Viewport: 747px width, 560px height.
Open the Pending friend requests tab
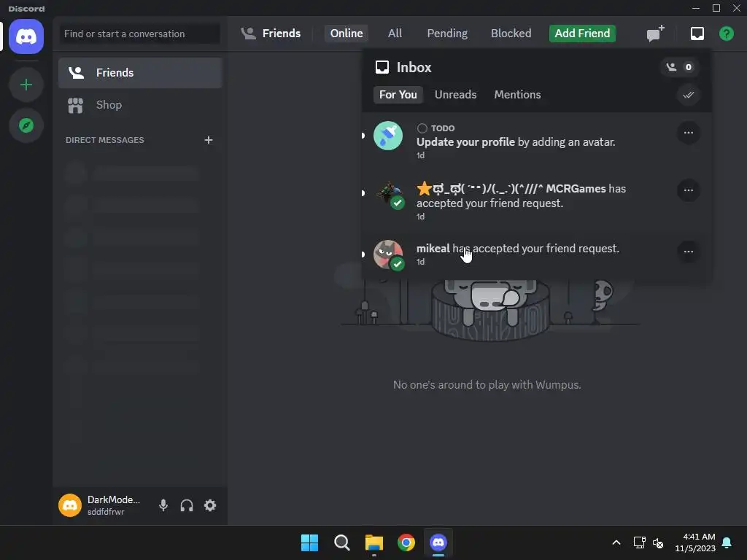[x=447, y=34]
